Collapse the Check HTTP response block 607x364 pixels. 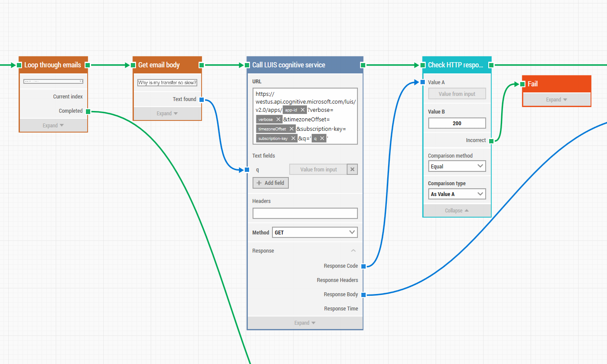(457, 211)
